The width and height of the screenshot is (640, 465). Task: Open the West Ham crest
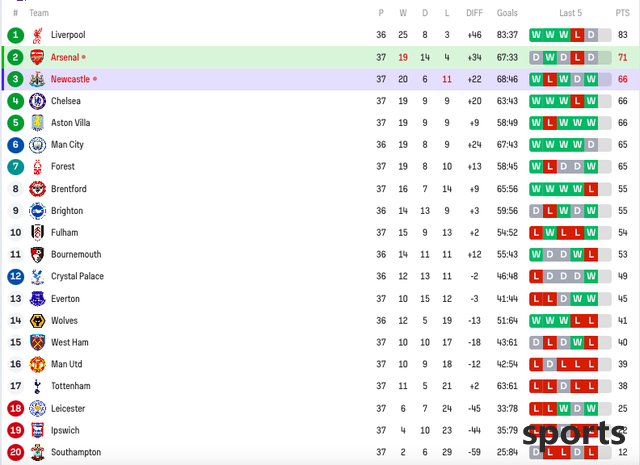coord(37,342)
